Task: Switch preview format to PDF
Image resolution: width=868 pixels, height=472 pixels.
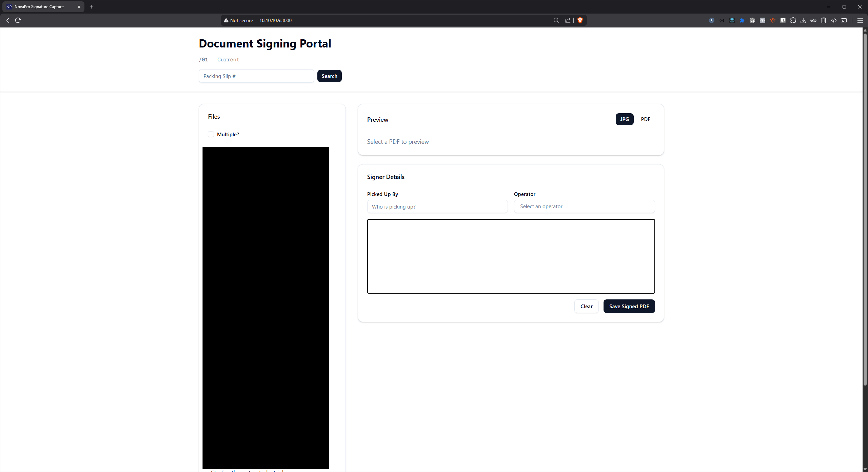Action: point(646,119)
